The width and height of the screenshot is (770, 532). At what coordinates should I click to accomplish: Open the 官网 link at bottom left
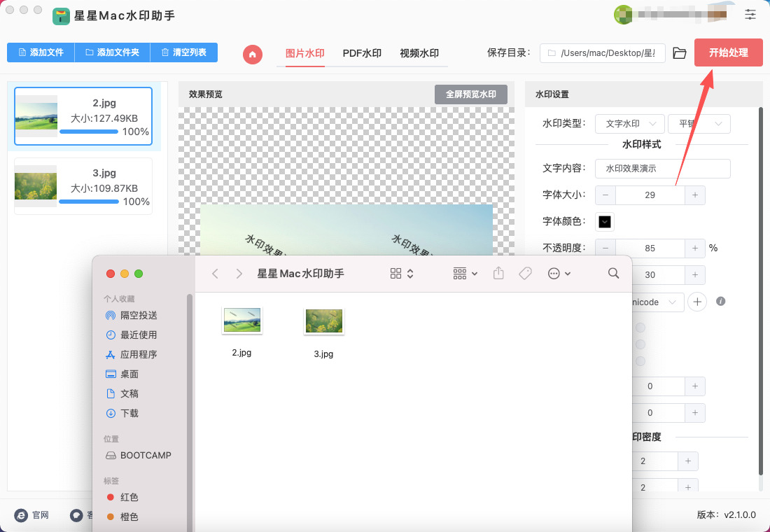[32, 514]
